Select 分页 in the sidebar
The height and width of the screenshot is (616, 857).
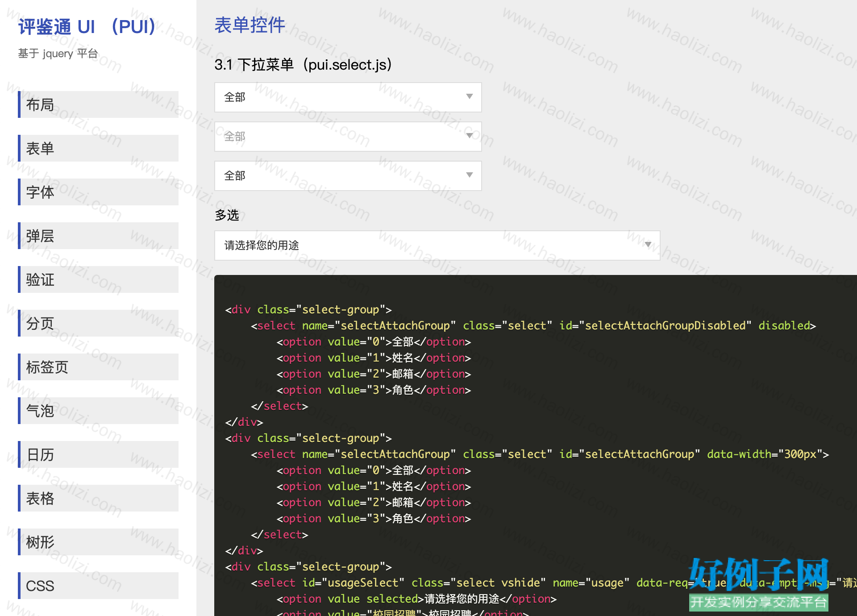click(98, 323)
